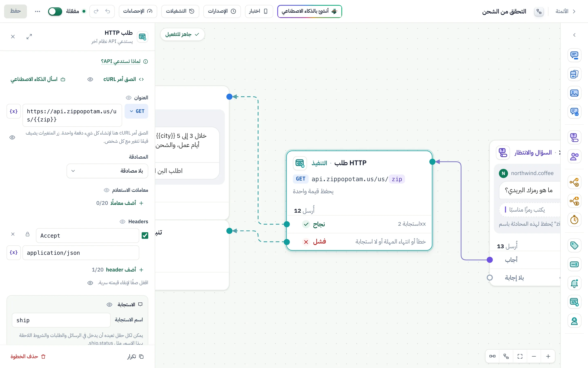Lock the Accept header row
588x368 pixels.
[27, 234]
